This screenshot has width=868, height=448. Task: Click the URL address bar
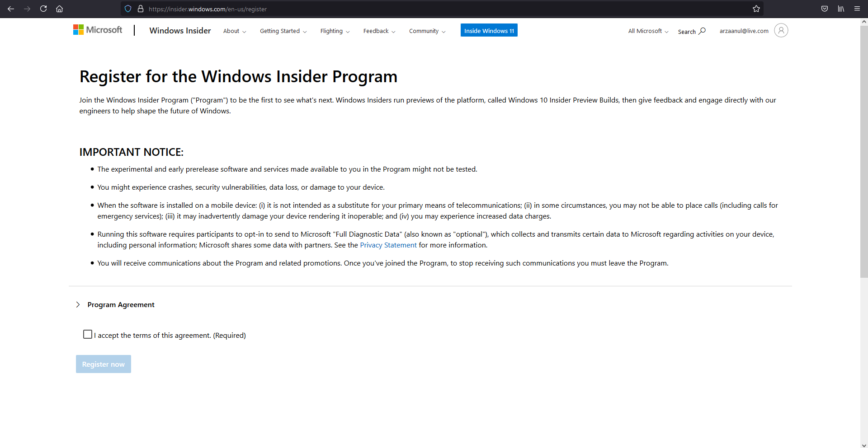pos(407,9)
